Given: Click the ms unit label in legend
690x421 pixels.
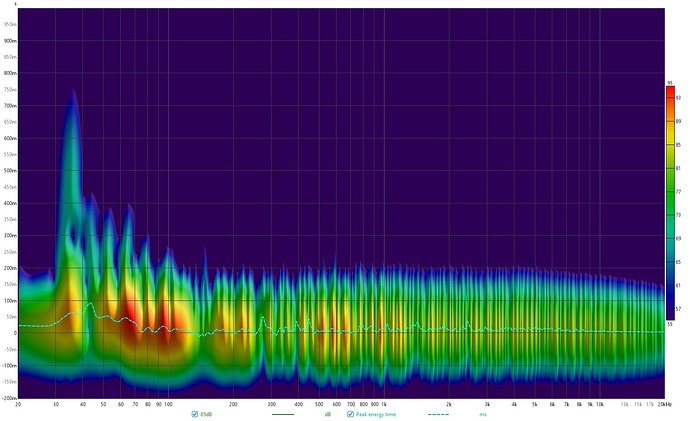Looking at the screenshot, I should click(x=483, y=414).
